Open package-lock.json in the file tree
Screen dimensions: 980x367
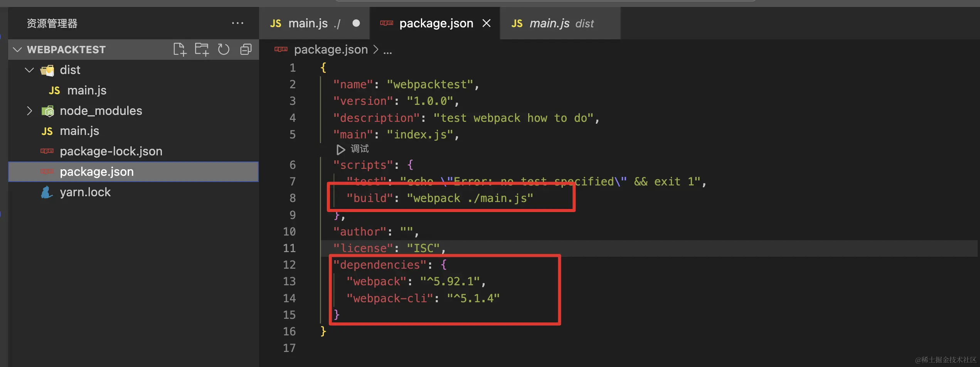pyautogui.click(x=111, y=151)
